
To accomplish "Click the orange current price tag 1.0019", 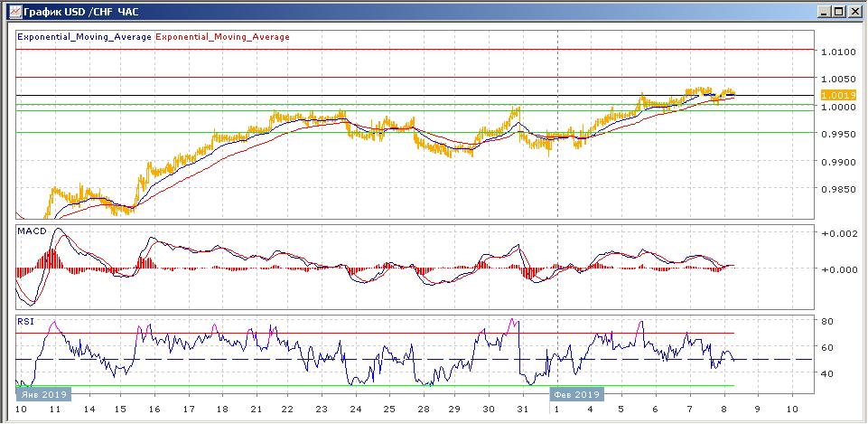I will click(838, 95).
